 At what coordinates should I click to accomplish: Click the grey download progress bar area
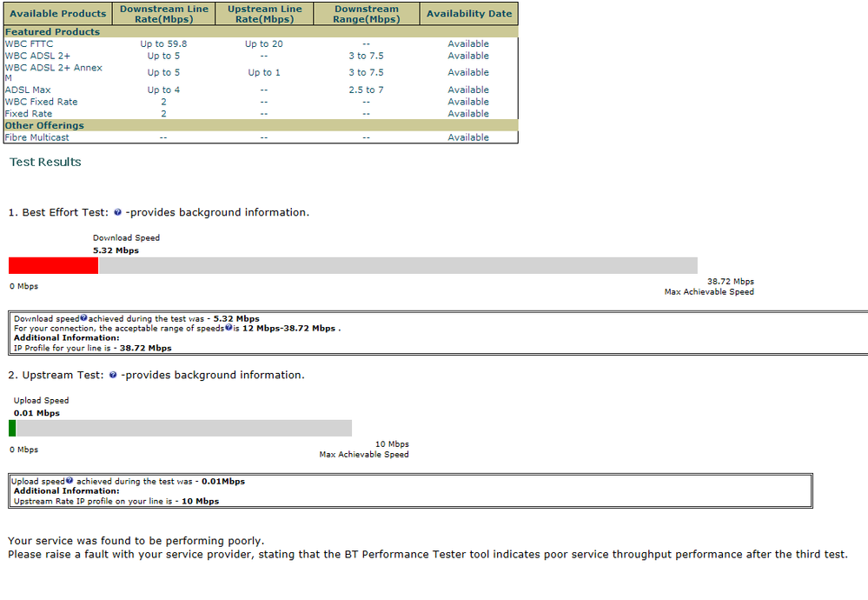click(x=398, y=265)
